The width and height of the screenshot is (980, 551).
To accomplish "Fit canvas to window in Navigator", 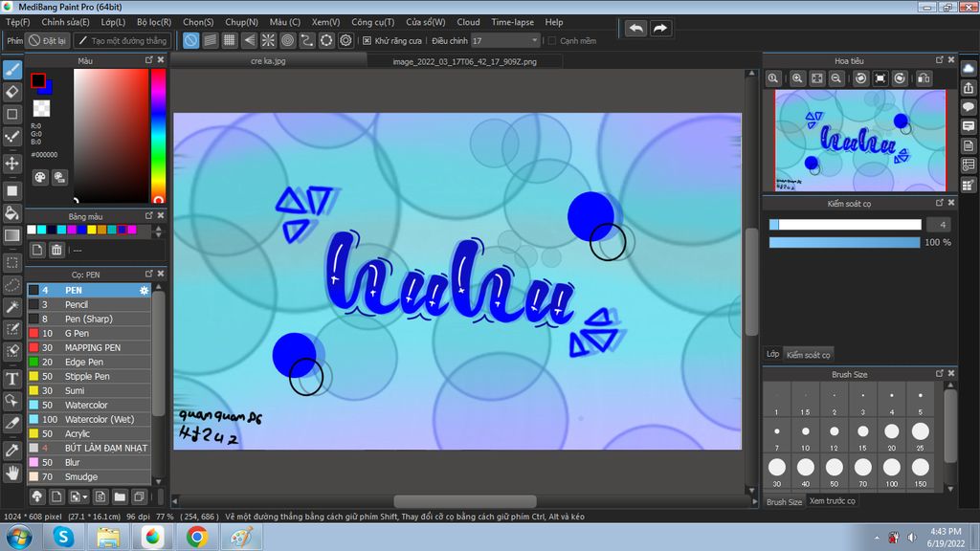I will point(817,78).
